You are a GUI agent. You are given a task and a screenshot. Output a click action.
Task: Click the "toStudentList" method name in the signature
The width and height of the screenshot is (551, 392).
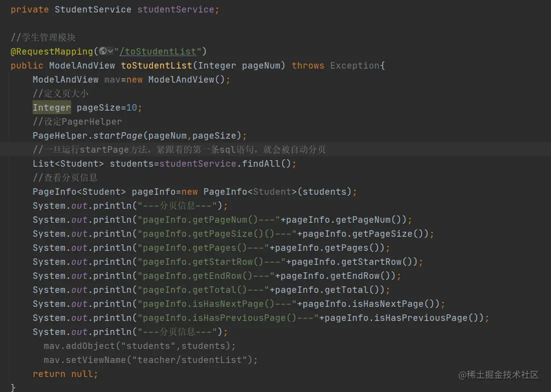pos(157,66)
